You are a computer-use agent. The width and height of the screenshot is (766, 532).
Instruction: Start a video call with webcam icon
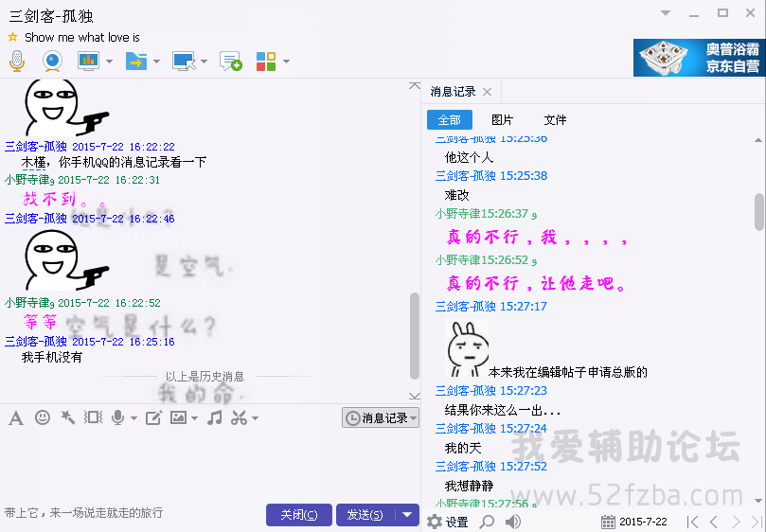click(x=53, y=61)
